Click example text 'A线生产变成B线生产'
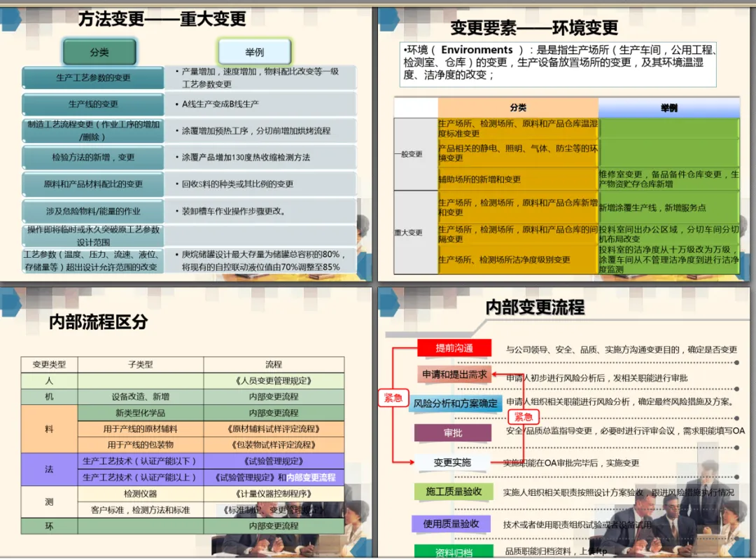The image size is (756, 559). pos(220,104)
